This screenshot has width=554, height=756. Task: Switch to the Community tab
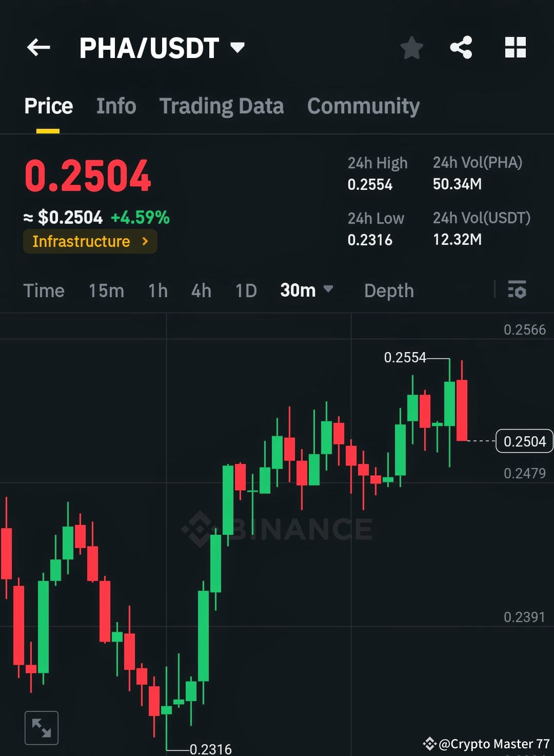pos(363,106)
